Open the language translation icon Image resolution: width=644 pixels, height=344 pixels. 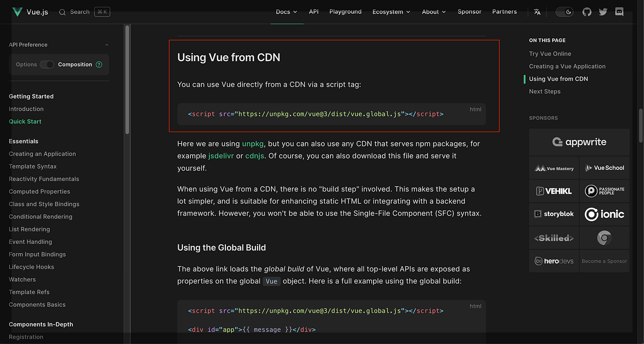[537, 11]
